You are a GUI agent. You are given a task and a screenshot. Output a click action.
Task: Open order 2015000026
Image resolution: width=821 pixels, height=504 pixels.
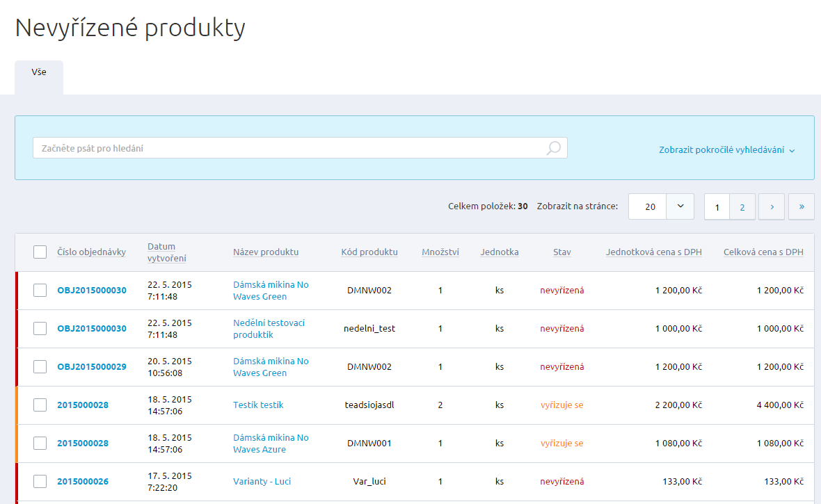pyautogui.click(x=83, y=481)
